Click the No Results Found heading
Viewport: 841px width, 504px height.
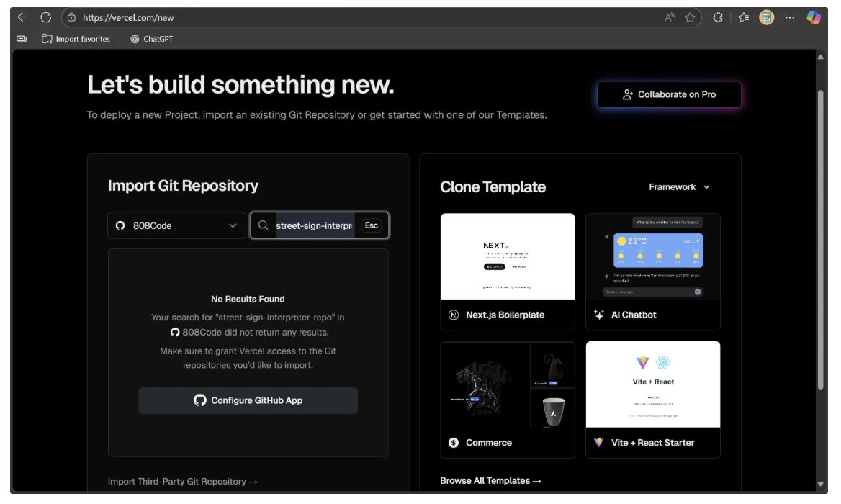pos(248,299)
